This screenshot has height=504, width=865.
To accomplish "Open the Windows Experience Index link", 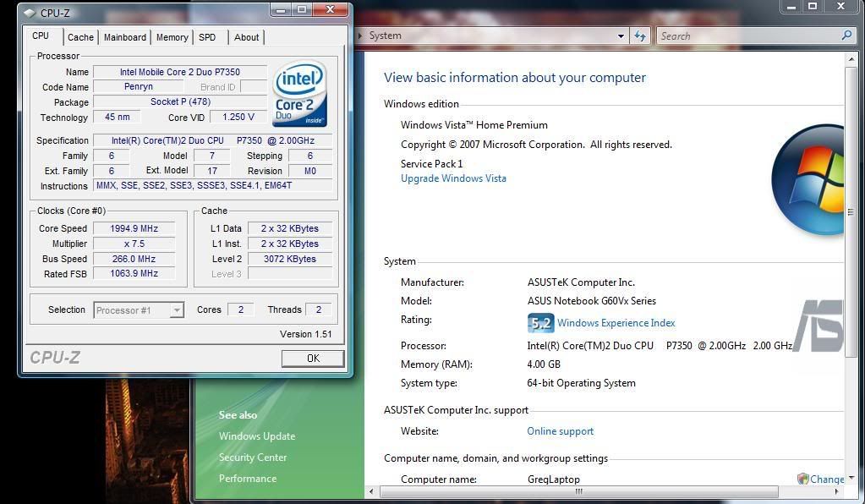I will (x=616, y=323).
